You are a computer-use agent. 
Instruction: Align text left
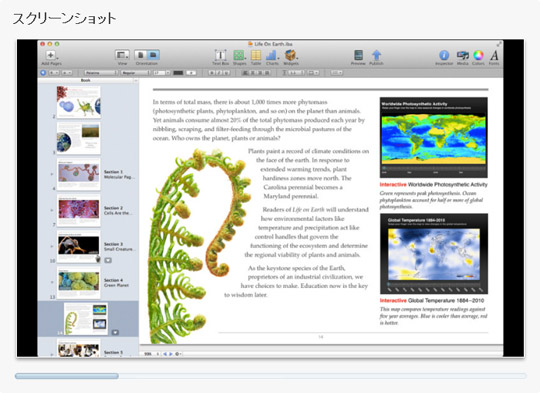[x=245, y=73]
